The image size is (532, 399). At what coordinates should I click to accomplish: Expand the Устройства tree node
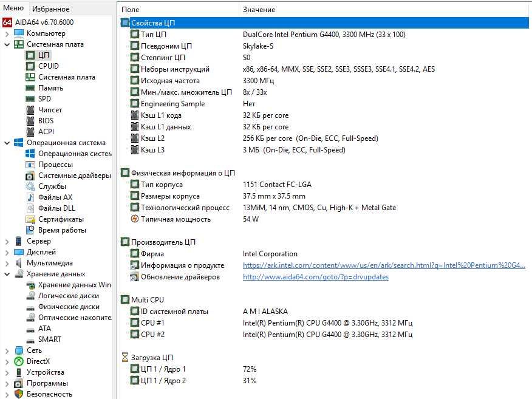[7, 372]
